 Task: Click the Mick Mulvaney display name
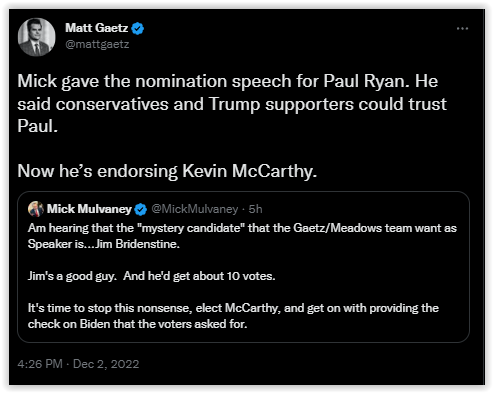tap(89, 209)
